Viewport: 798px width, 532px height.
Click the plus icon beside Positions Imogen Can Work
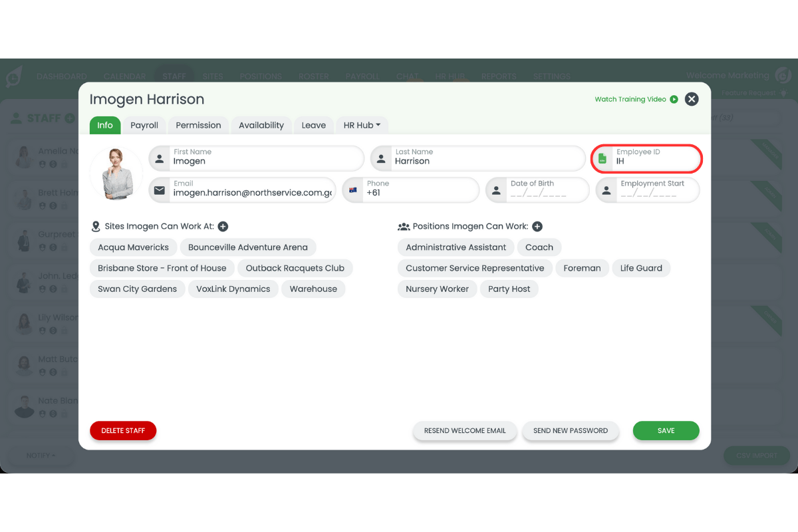tap(537, 227)
